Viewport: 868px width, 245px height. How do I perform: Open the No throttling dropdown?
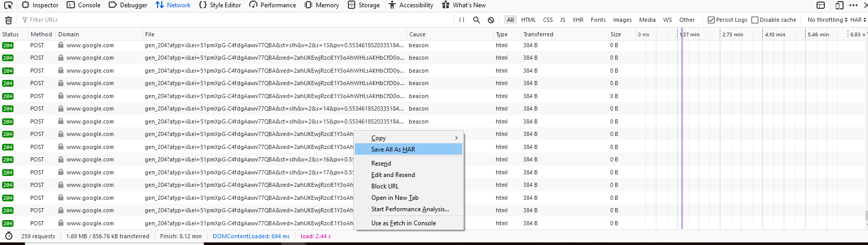(827, 20)
